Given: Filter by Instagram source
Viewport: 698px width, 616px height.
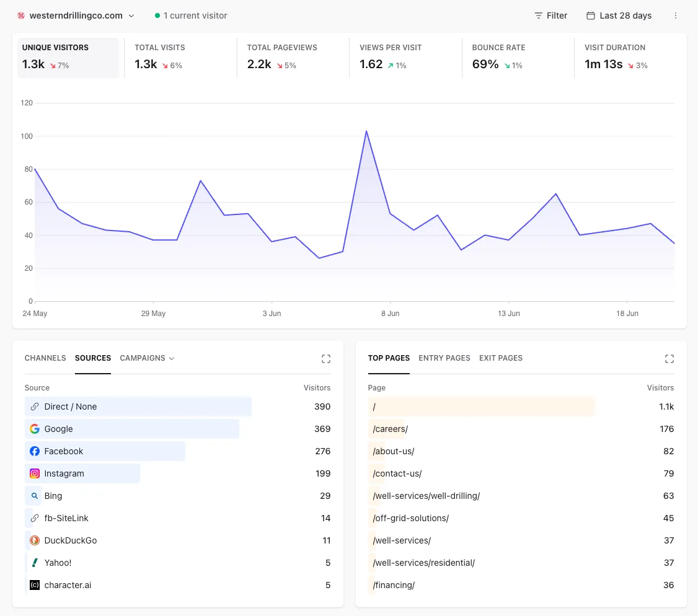Looking at the screenshot, I should pos(64,473).
